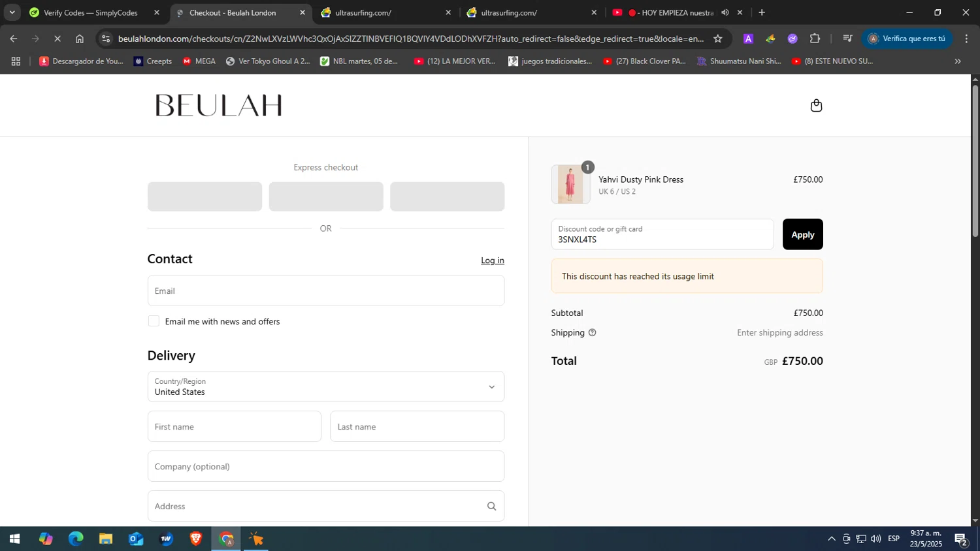The image size is (980, 551).
Task: Open the apps grid in bookmarks bar
Action: [16, 61]
